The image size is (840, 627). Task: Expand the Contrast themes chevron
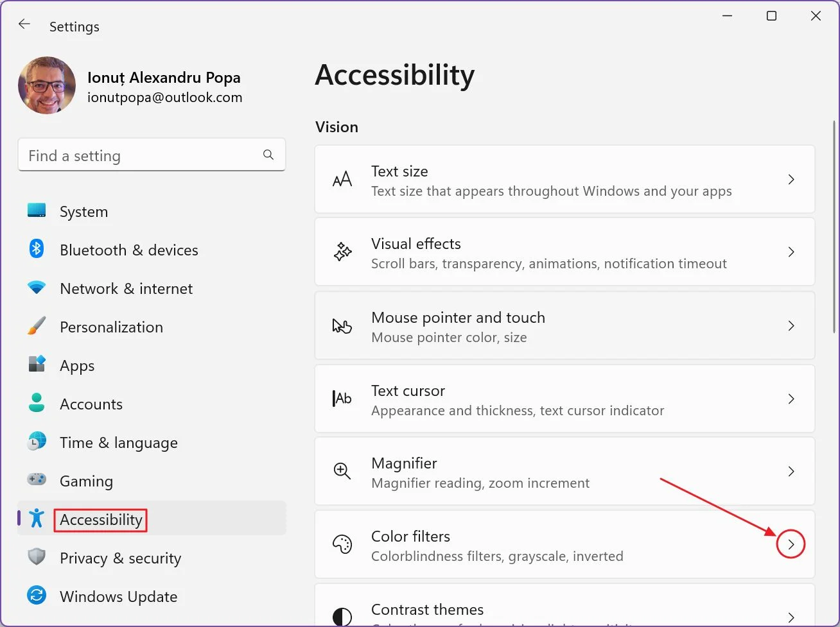click(x=791, y=617)
